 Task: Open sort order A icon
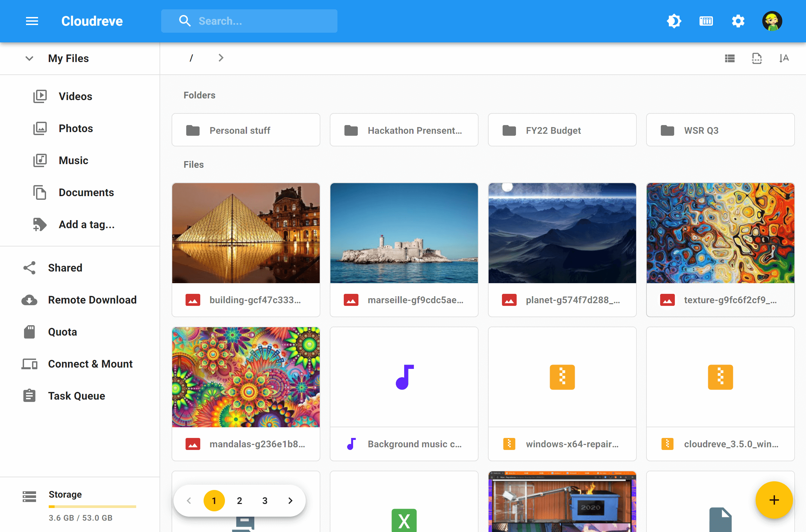[x=784, y=58]
